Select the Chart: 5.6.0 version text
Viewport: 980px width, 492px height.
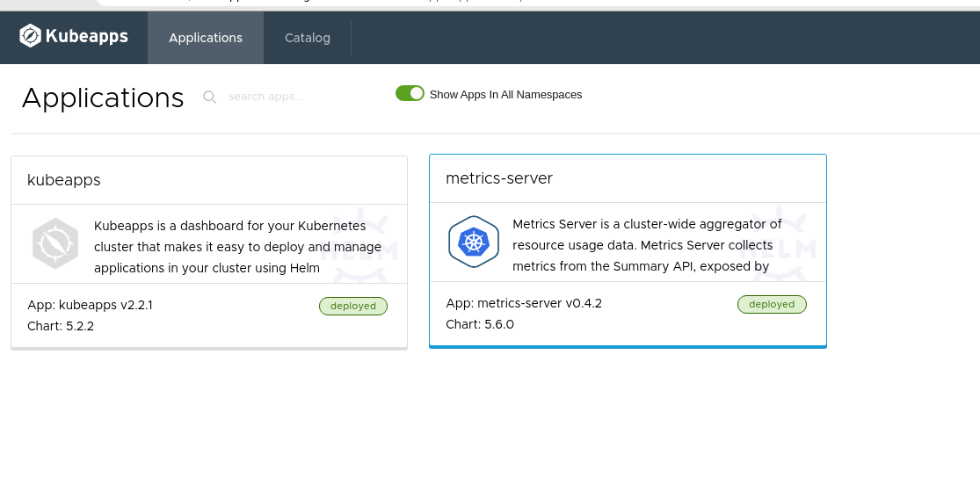click(480, 324)
